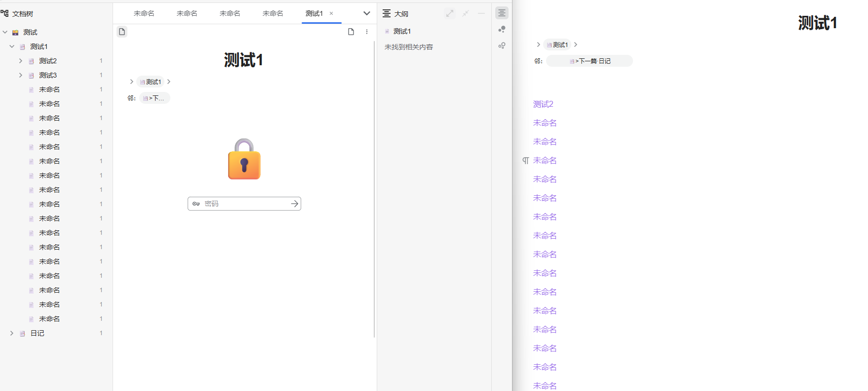868x391 pixels.
Task: Click the document icon beside 测试3 in tree
Action: pyautogui.click(x=31, y=76)
